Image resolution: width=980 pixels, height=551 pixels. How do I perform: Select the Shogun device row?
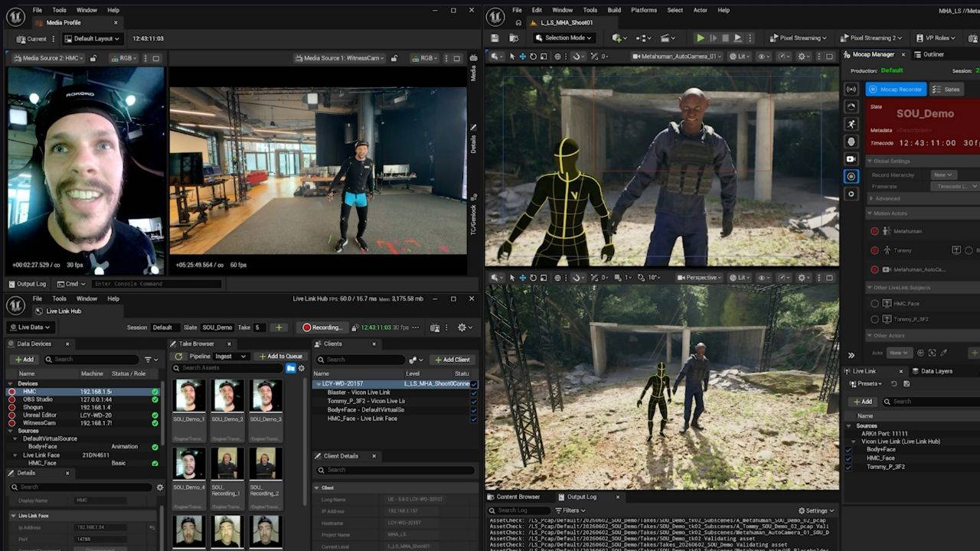pyautogui.click(x=83, y=407)
